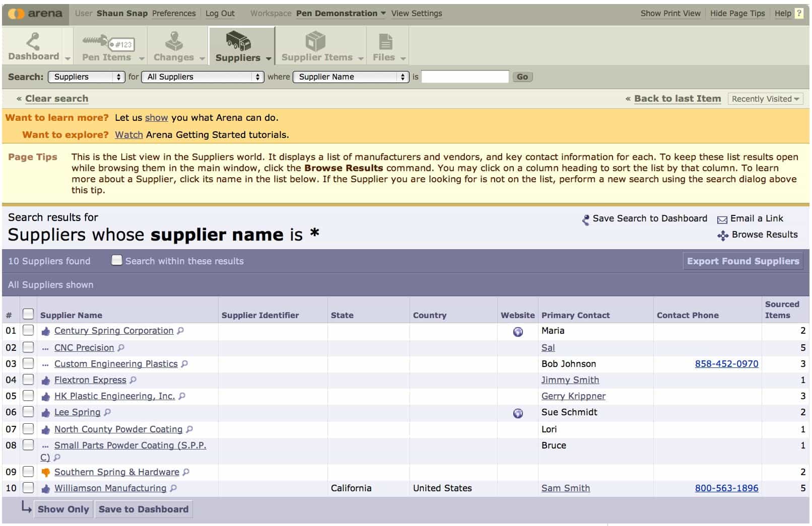Open Preferences in the top bar
The image size is (812, 526).
[x=174, y=14]
